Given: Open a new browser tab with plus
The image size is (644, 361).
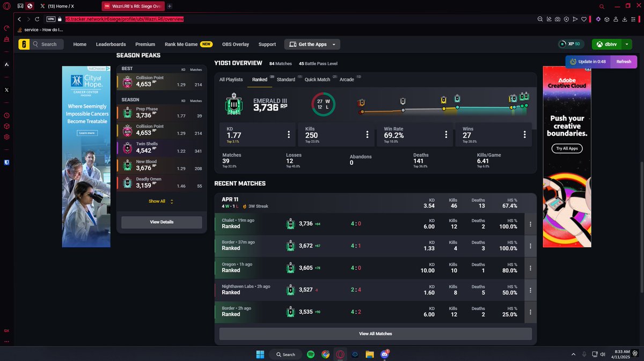Looking at the screenshot, I should [170, 6].
